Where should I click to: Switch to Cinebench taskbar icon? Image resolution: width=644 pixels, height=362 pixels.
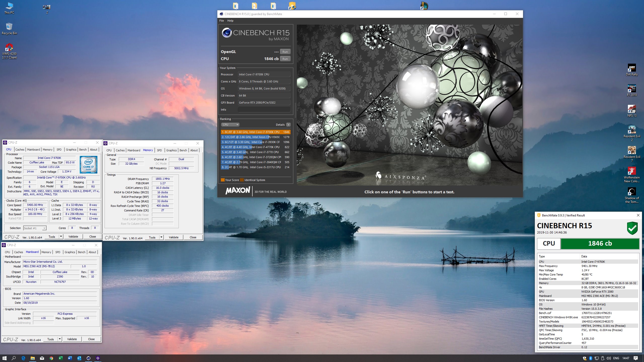89,358
